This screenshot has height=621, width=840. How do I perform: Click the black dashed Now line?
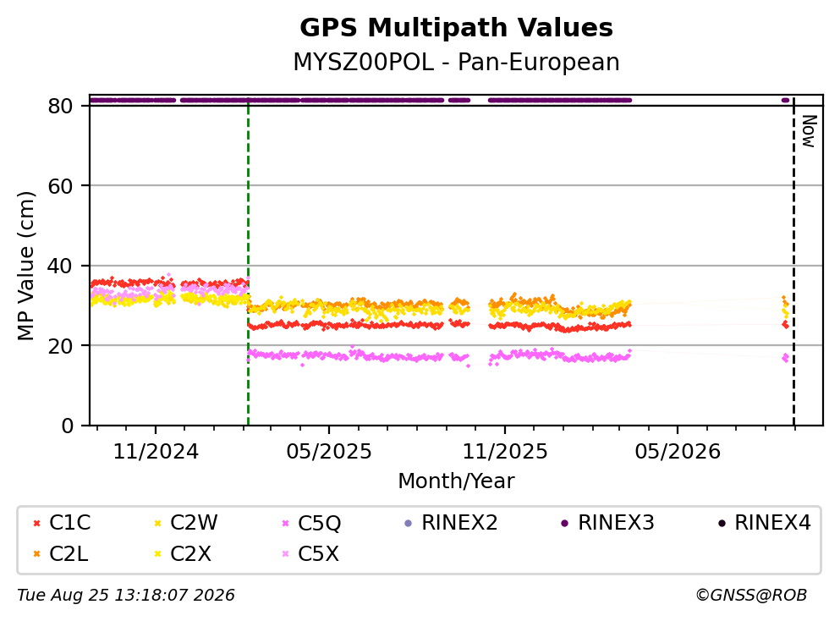point(793,262)
